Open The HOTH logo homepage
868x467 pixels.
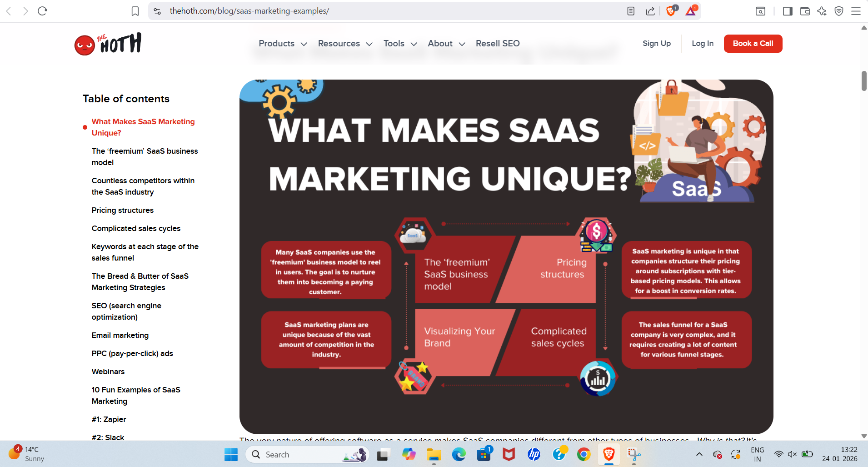108,44
